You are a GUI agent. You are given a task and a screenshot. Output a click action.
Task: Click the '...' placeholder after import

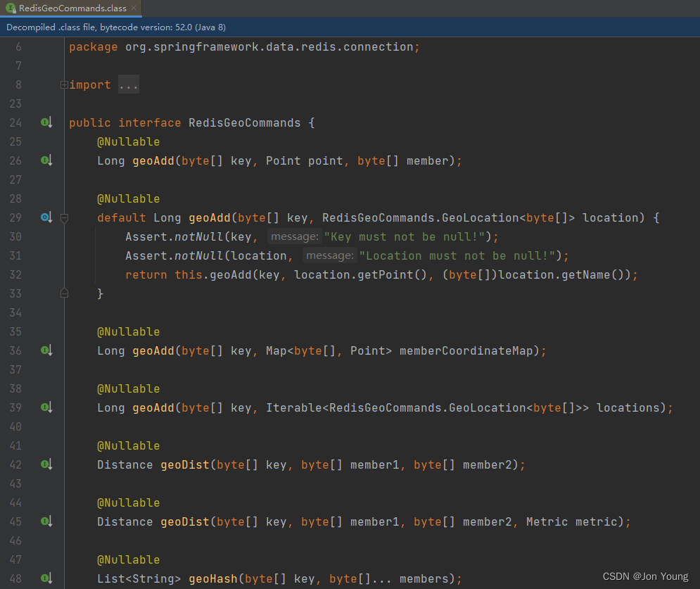point(128,84)
